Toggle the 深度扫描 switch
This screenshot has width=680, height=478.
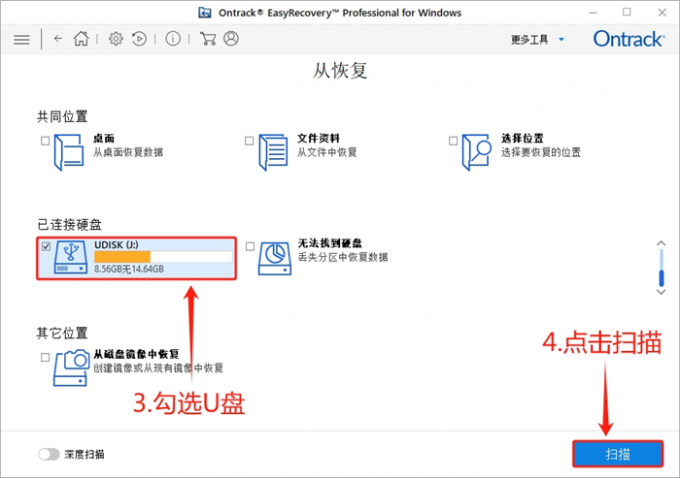click(49, 454)
